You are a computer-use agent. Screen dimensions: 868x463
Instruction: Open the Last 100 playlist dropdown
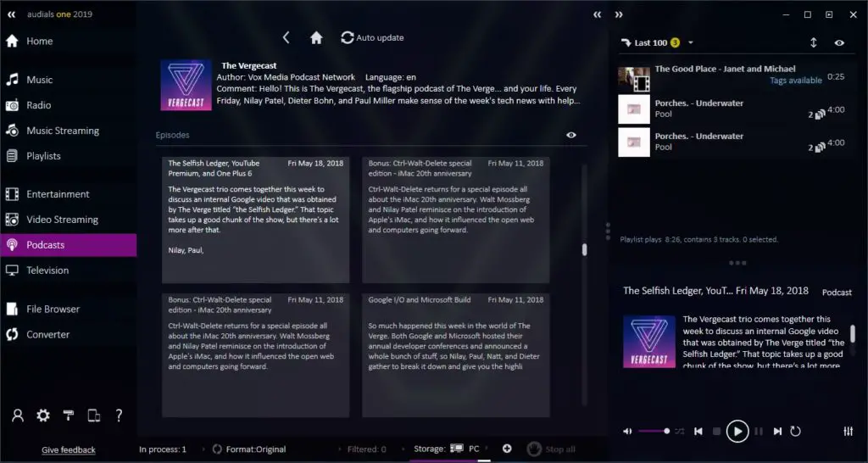click(x=690, y=42)
